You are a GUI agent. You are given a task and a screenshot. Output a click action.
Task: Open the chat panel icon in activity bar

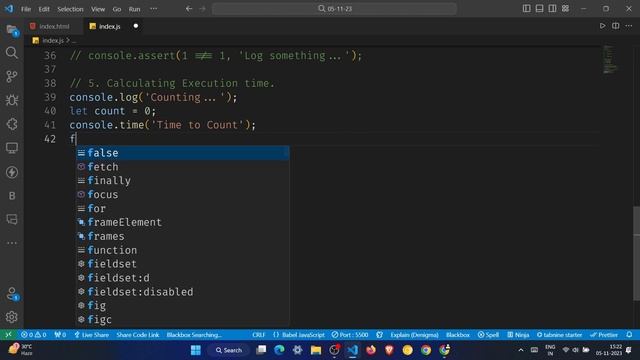tap(12, 220)
